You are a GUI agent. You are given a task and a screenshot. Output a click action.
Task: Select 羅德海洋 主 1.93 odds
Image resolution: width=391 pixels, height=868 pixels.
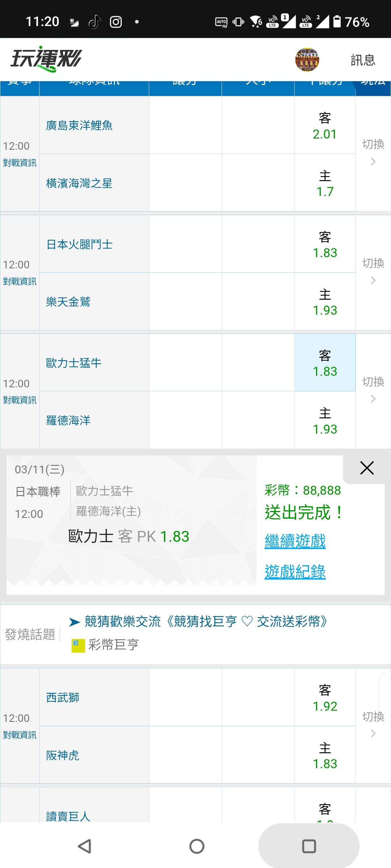[x=325, y=421]
